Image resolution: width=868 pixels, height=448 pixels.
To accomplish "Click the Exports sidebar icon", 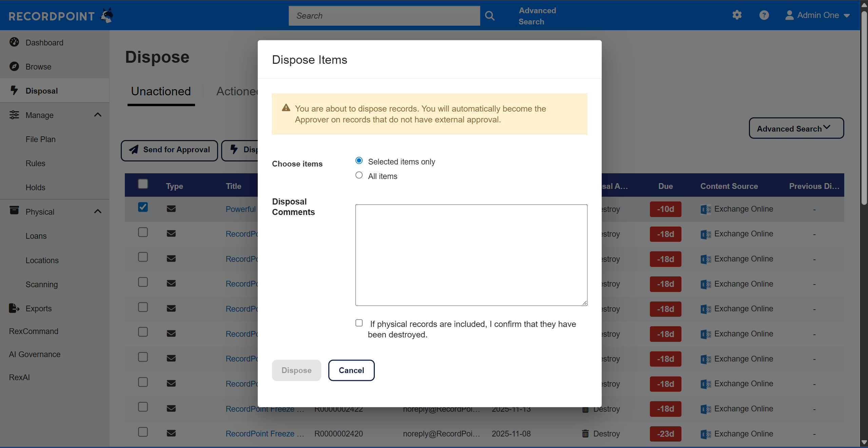I will click(x=14, y=308).
